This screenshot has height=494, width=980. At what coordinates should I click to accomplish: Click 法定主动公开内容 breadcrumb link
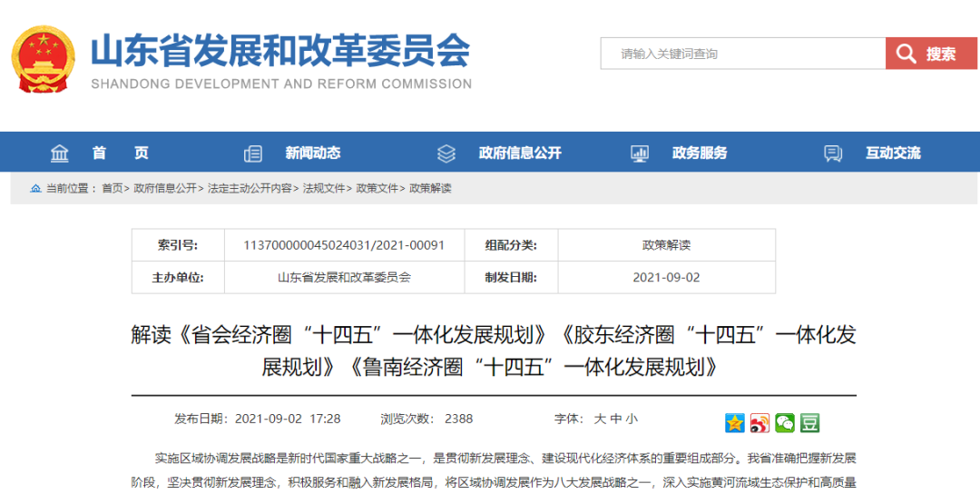tap(250, 189)
